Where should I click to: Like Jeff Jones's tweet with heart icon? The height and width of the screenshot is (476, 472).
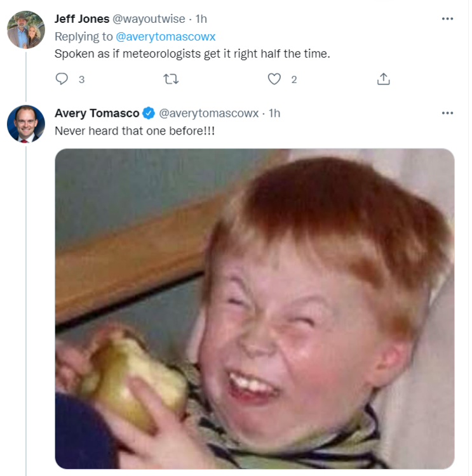coord(274,79)
